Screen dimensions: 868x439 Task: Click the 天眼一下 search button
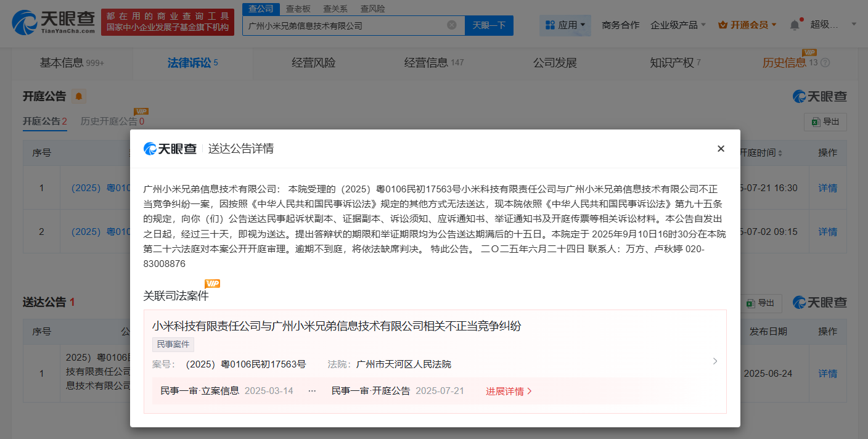[489, 25]
